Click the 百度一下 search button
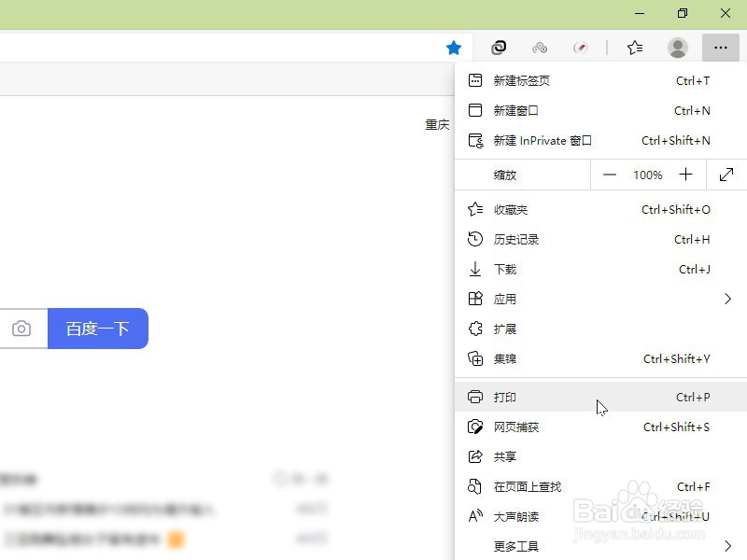The image size is (747, 560). (98, 329)
